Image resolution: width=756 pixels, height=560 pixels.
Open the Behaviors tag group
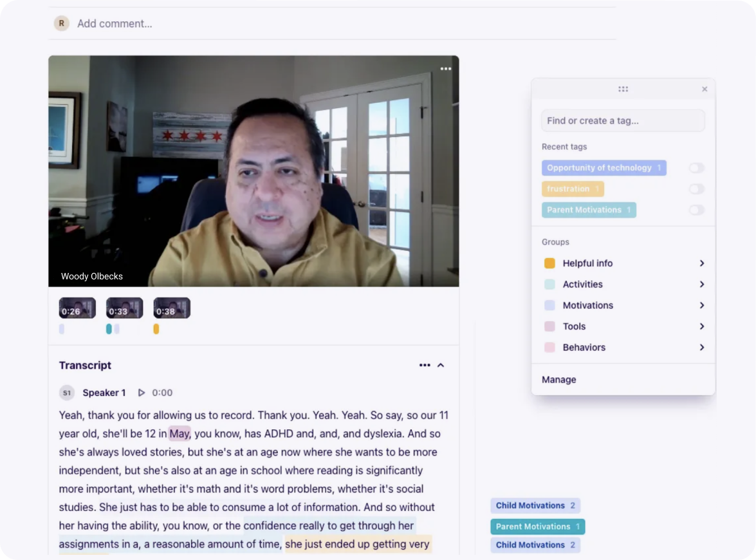623,348
